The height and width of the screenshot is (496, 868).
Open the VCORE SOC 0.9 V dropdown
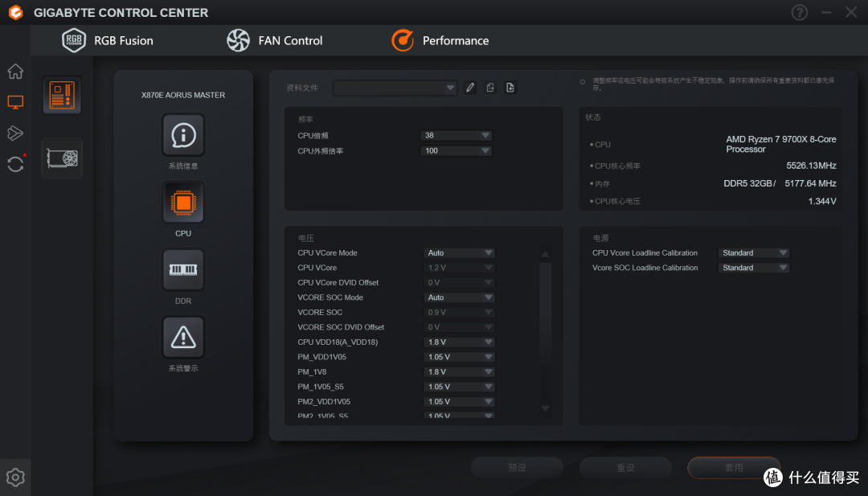pyautogui.click(x=459, y=312)
